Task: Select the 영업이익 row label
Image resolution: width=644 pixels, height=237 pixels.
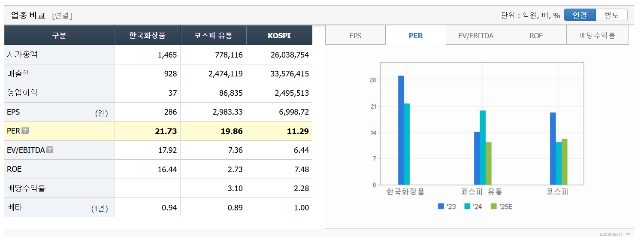Action: click(22, 92)
